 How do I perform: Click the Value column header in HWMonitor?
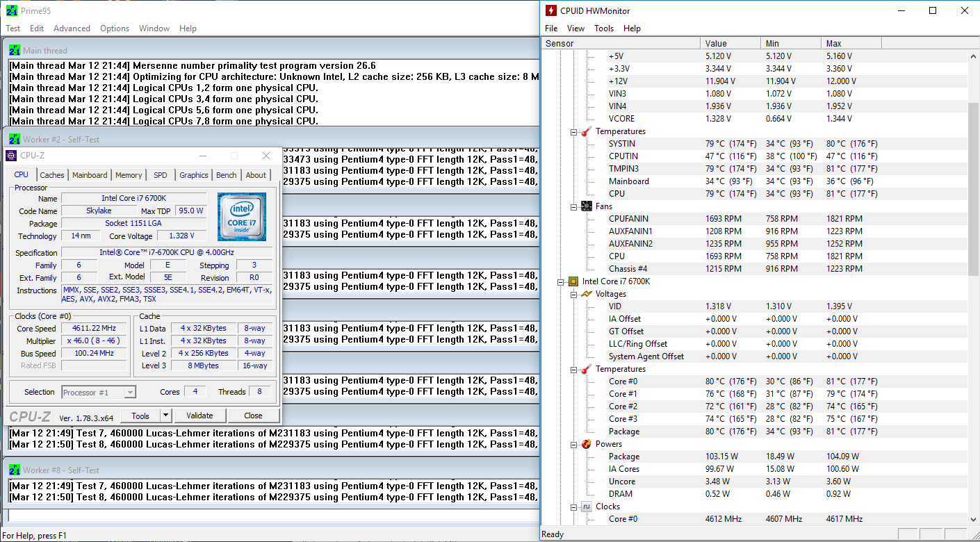729,43
